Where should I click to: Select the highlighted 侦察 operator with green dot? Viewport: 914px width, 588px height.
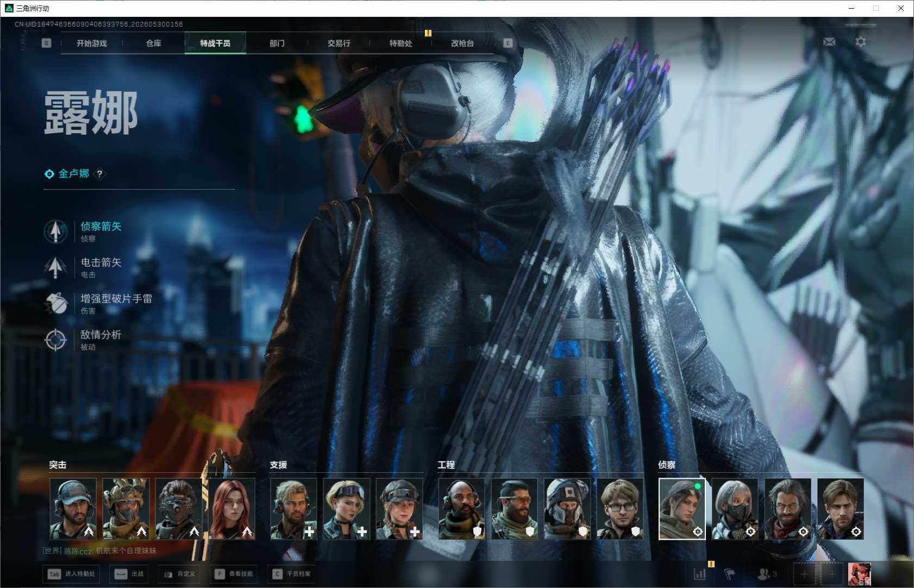pyautogui.click(x=682, y=509)
